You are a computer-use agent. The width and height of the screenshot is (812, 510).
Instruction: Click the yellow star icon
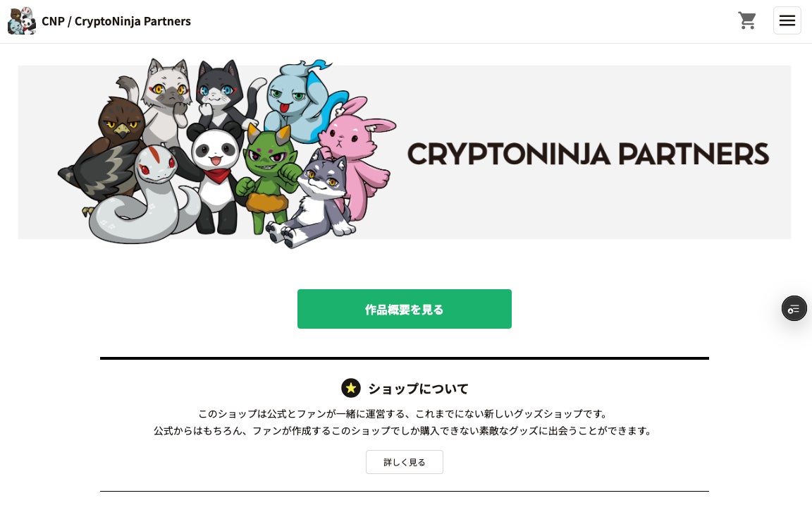click(x=351, y=388)
